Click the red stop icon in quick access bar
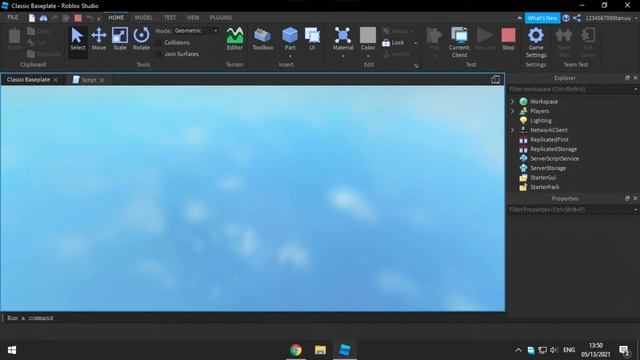 coord(78,18)
